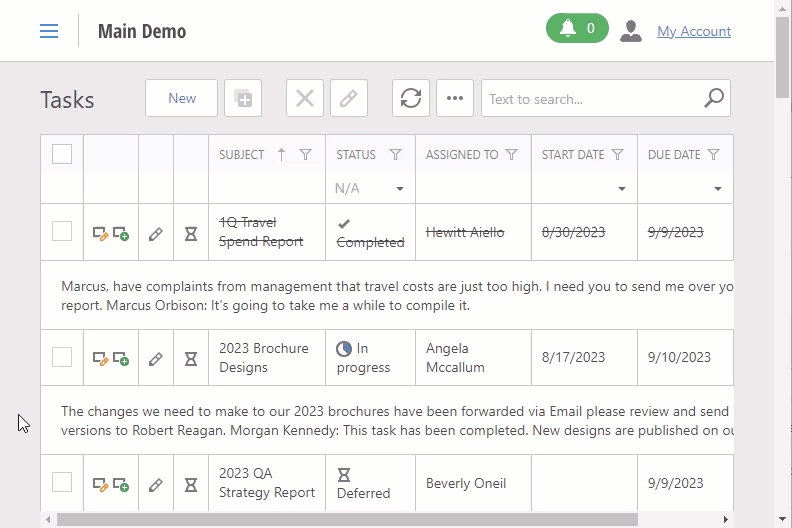Sort by the START DATE column header
Image resolution: width=792 pixels, height=528 pixels.
coord(573,155)
